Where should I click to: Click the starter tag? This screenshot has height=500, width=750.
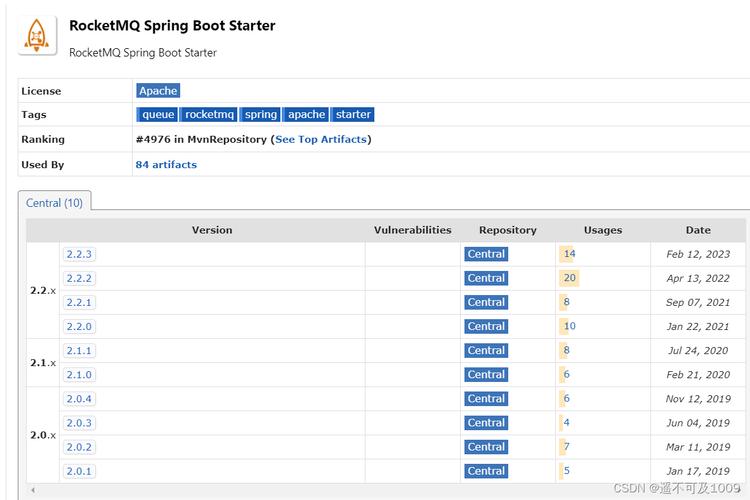[353, 115]
